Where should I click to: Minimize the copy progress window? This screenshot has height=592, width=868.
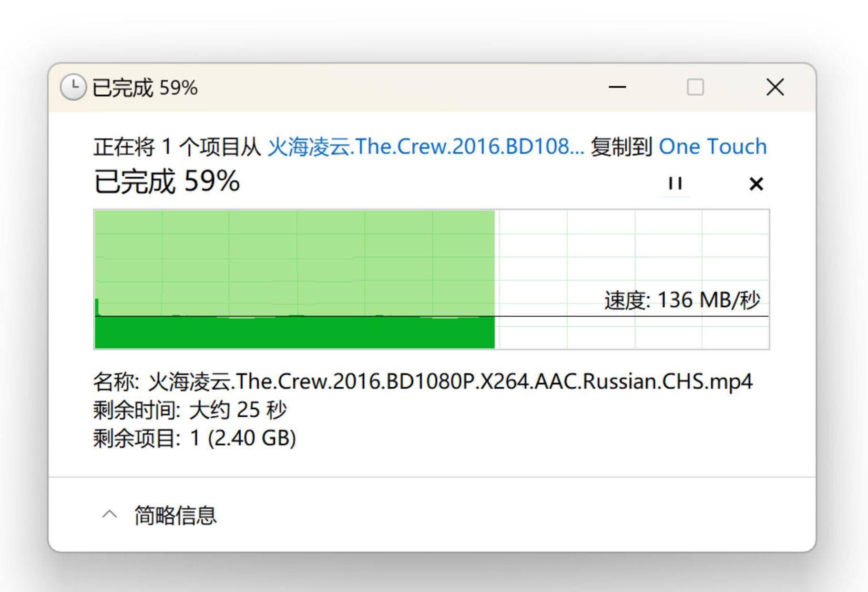pos(617,87)
